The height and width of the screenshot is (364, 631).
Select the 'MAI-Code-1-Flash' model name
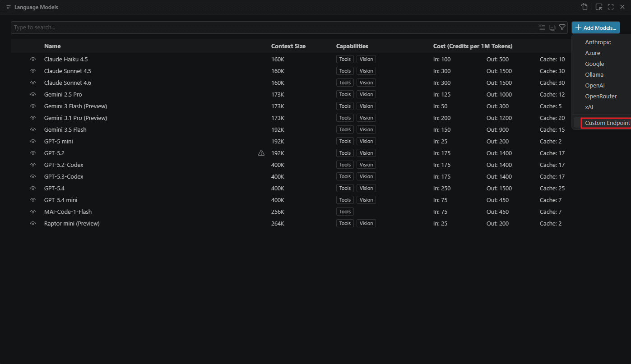pyautogui.click(x=68, y=212)
